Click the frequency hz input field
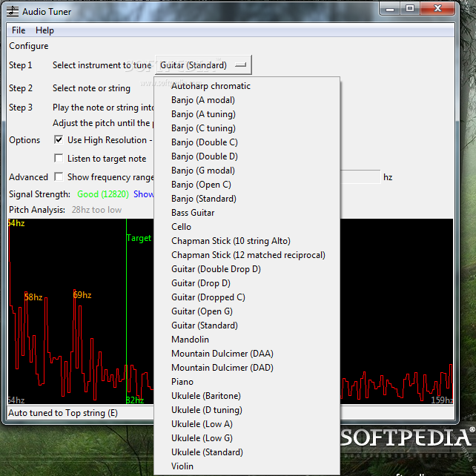Viewport: 476px width, 476px height. tap(360, 176)
